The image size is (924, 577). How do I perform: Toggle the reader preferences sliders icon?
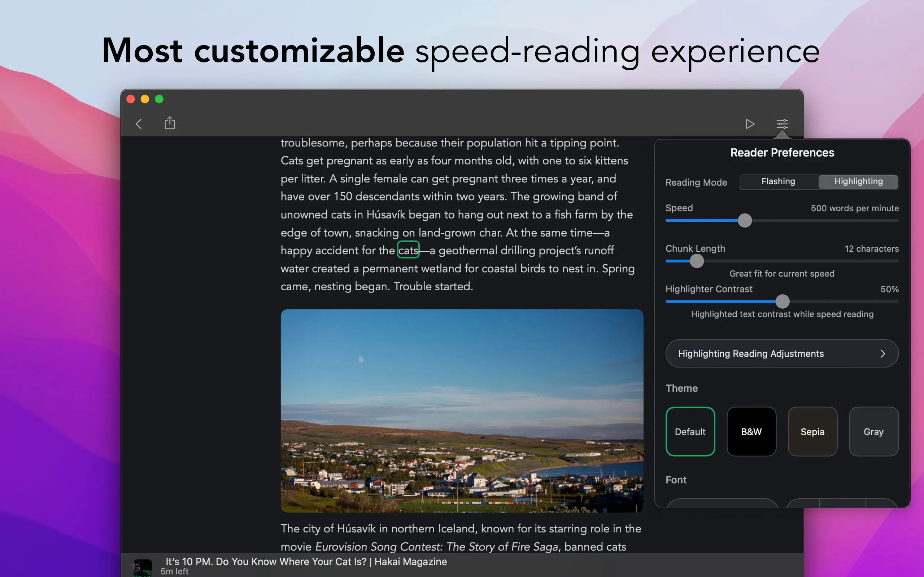tap(782, 124)
